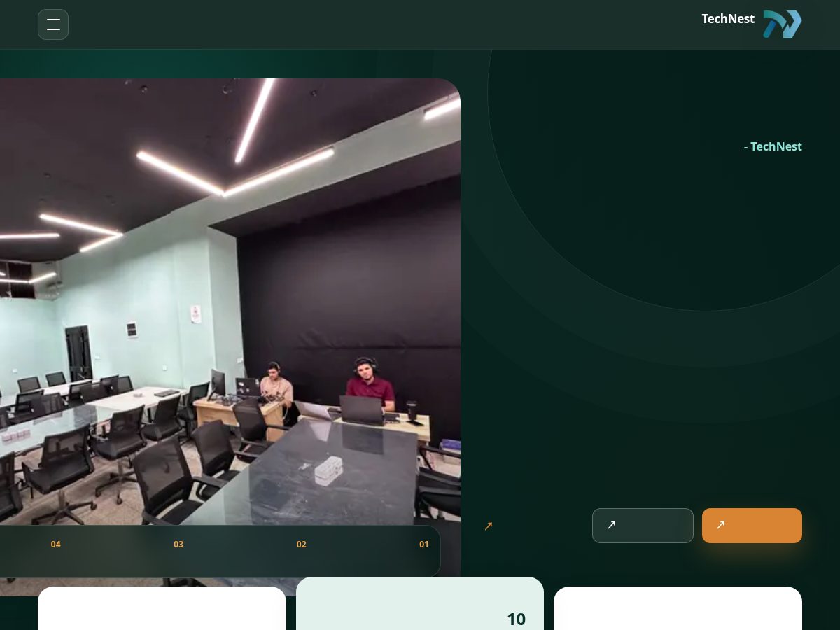The width and height of the screenshot is (840, 630).
Task: Click the standalone orange arrow icon
Action: pyautogui.click(x=489, y=526)
